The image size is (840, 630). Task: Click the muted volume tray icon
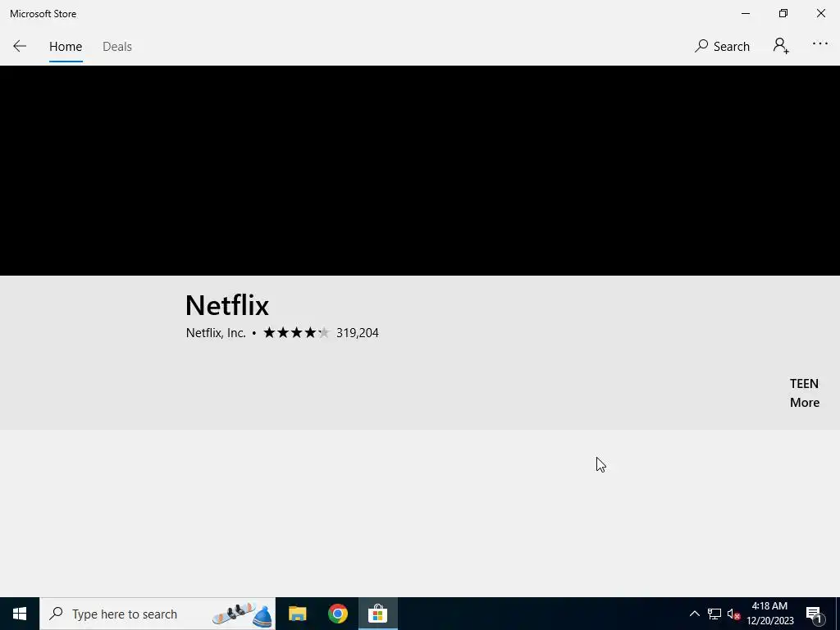coord(733,614)
